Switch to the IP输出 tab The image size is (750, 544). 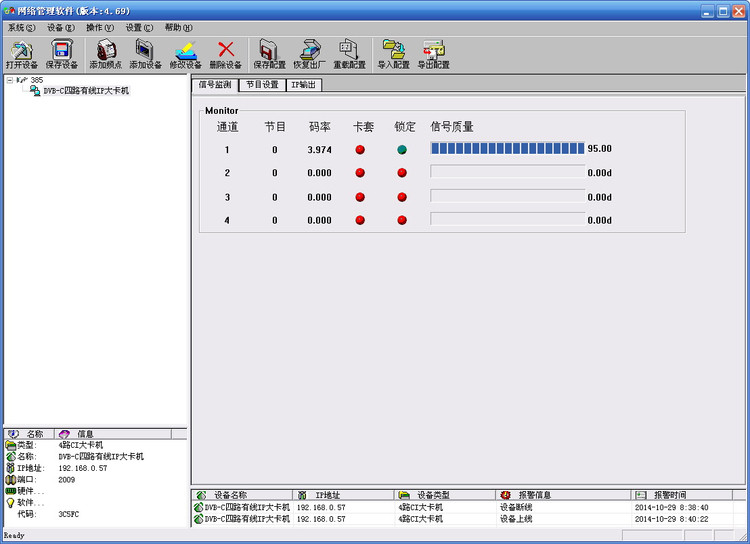[x=304, y=85]
